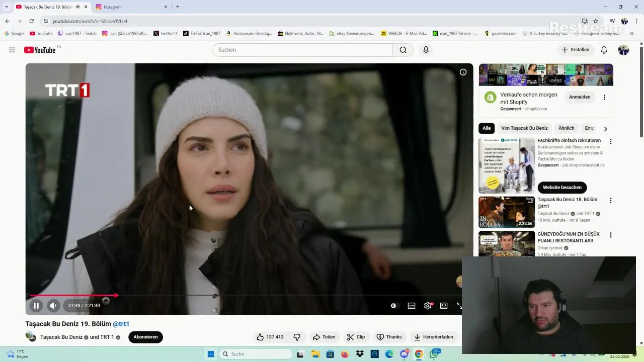Open File Explorer from the taskbar
The width and height of the screenshot is (644, 362).
coord(314,354)
